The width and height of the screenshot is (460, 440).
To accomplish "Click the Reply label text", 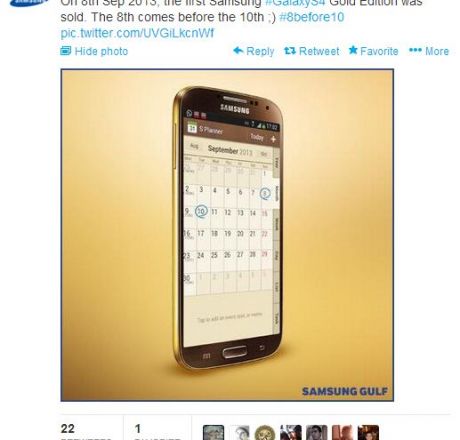I will [260, 52].
